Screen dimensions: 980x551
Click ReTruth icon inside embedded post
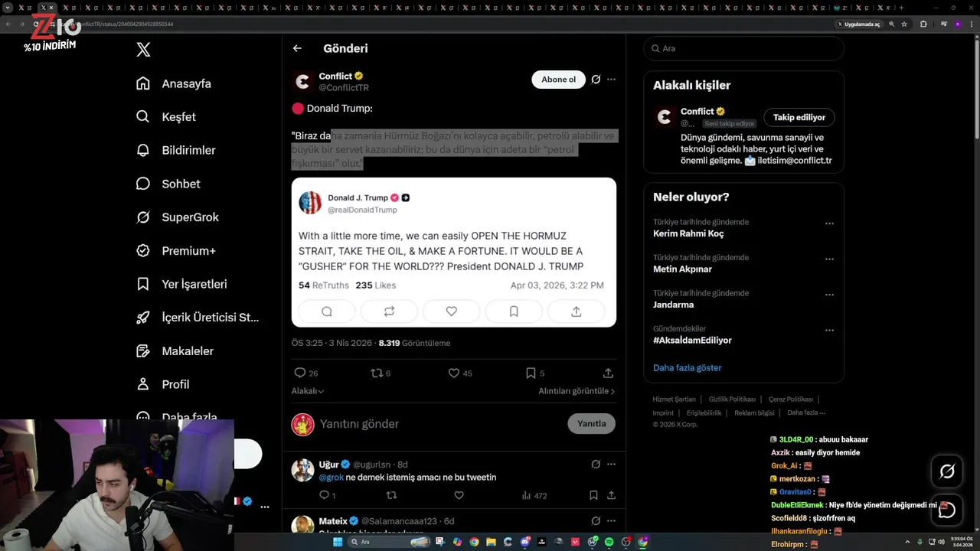[x=389, y=311]
